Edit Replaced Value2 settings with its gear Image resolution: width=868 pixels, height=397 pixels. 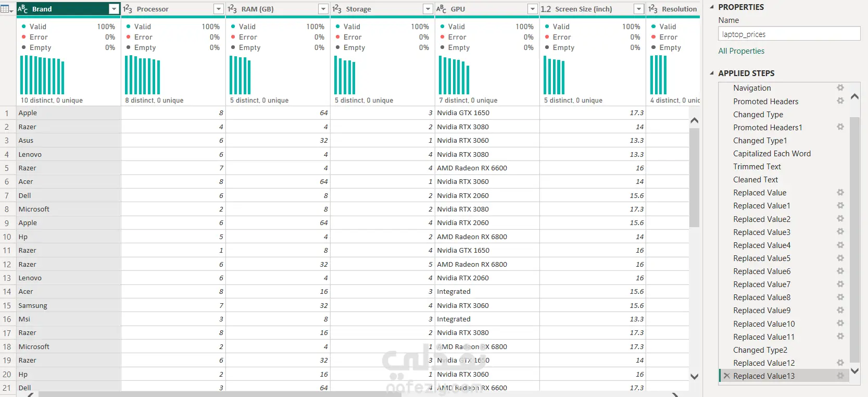(x=840, y=218)
